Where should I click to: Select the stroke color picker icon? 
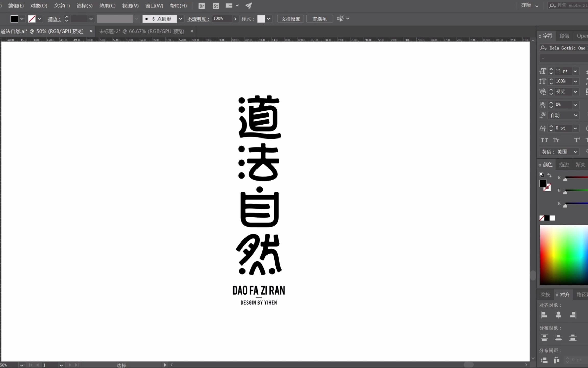point(32,19)
